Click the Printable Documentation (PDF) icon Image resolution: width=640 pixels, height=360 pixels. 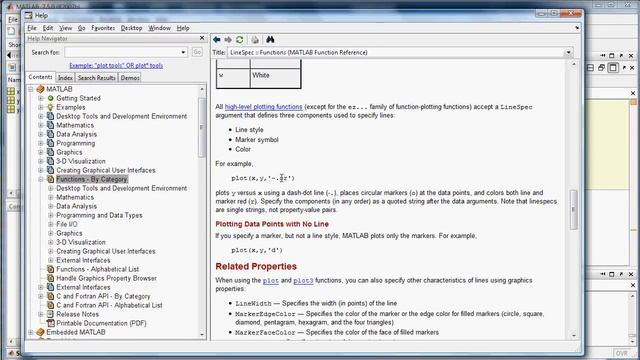(x=50, y=323)
